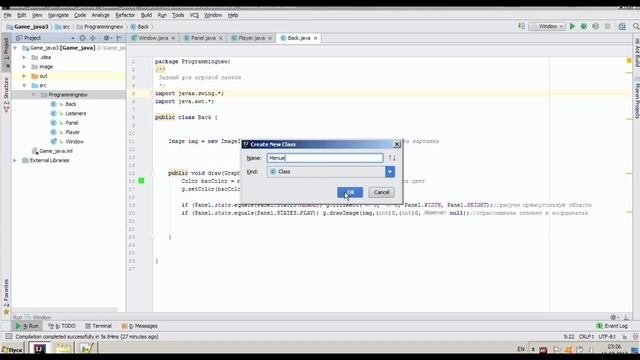Screen dimensions: 640x360
Task: Click the Пуск start button
Action: click(x=12, y=350)
